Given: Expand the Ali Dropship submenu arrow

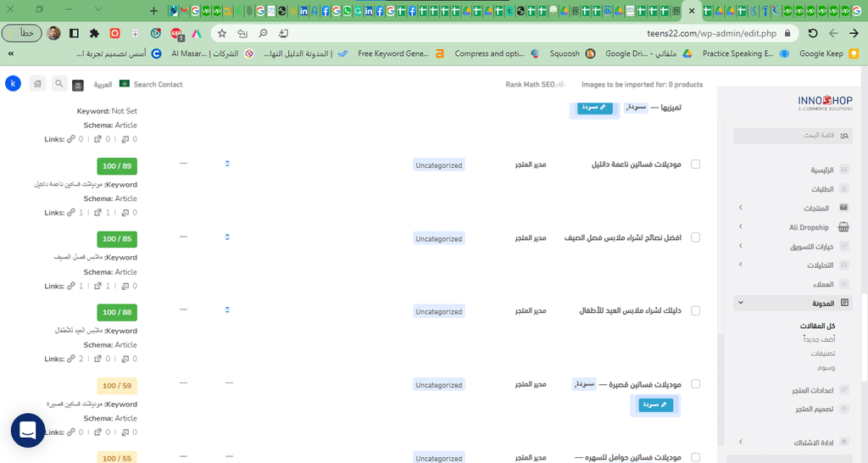Looking at the screenshot, I should (x=741, y=226).
